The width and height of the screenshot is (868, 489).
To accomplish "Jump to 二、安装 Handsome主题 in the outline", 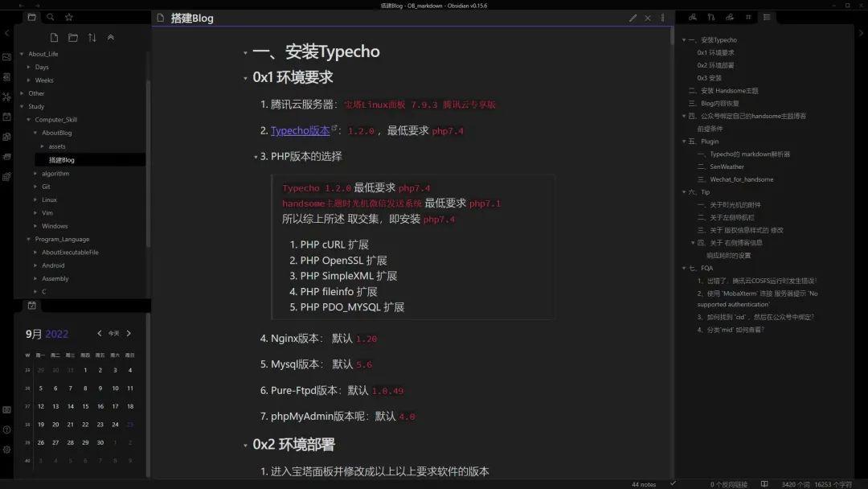I will (x=723, y=91).
